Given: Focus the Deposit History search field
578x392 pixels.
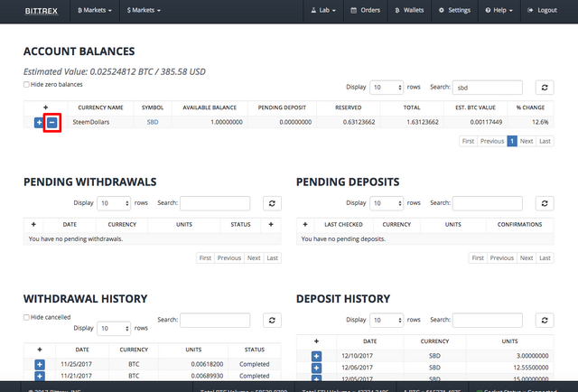Looking at the screenshot, I should point(488,320).
